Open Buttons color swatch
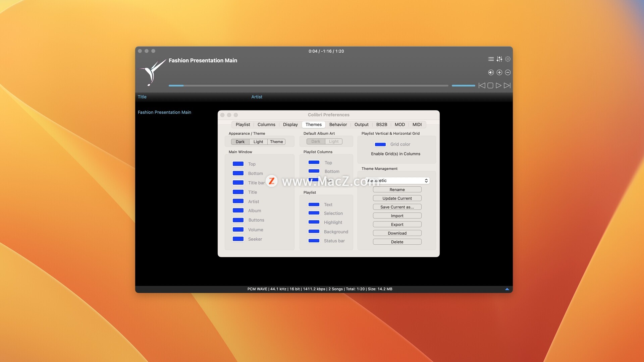The image size is (644, 362). pyautogui.click(x=238, y=220)
